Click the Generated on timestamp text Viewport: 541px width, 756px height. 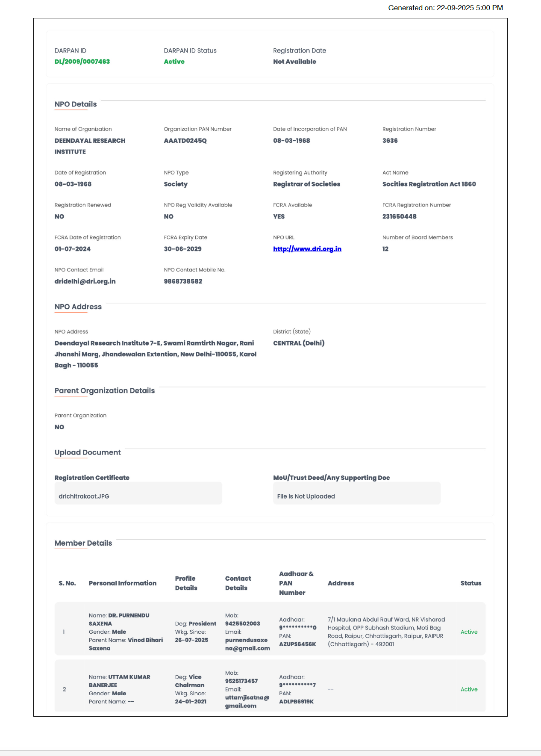point(446,8)
